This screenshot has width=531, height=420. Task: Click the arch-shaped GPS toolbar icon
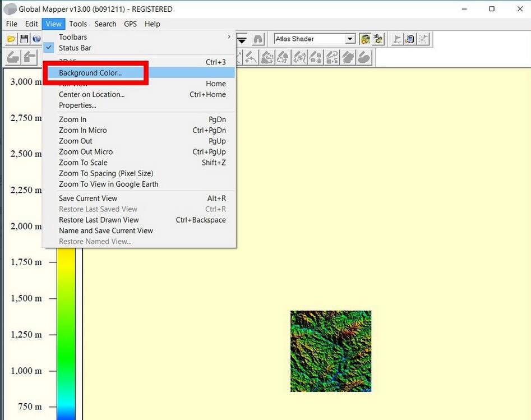(257, 39)
